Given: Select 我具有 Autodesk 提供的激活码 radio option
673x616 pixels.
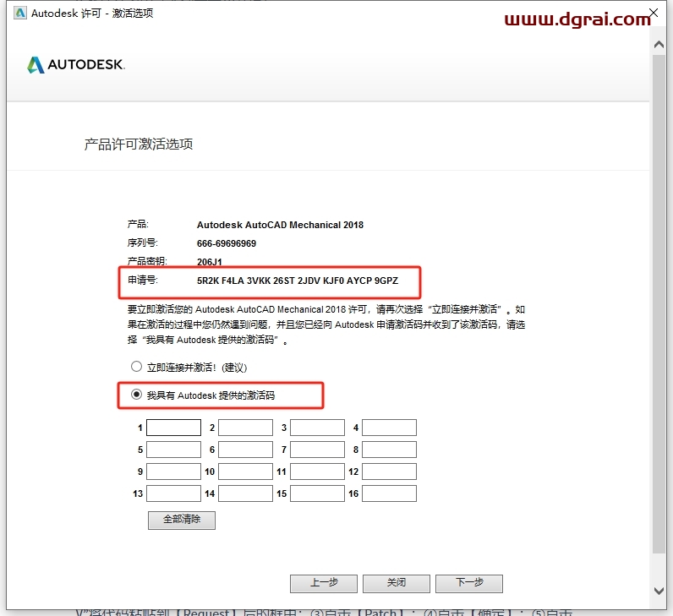Looking at the screenshot, I should tap(136, 395).
